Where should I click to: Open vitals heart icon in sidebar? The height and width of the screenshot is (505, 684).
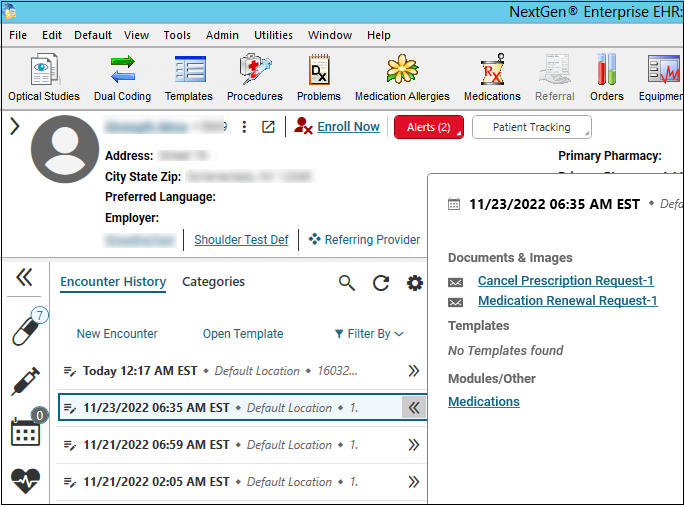pyautogui.click(x=25, y=481)
